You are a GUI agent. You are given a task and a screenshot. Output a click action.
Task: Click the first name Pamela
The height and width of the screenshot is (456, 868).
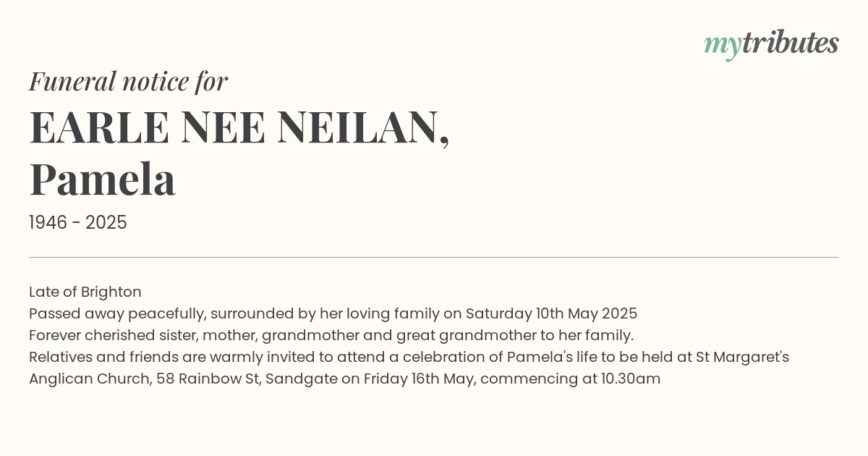pyautogui.click(x=102, y=180)
